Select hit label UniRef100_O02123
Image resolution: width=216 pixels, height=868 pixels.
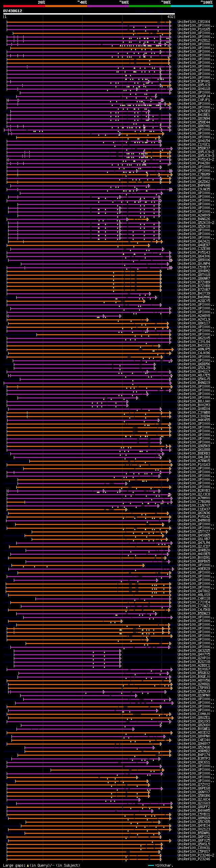[x=194, y=829]
